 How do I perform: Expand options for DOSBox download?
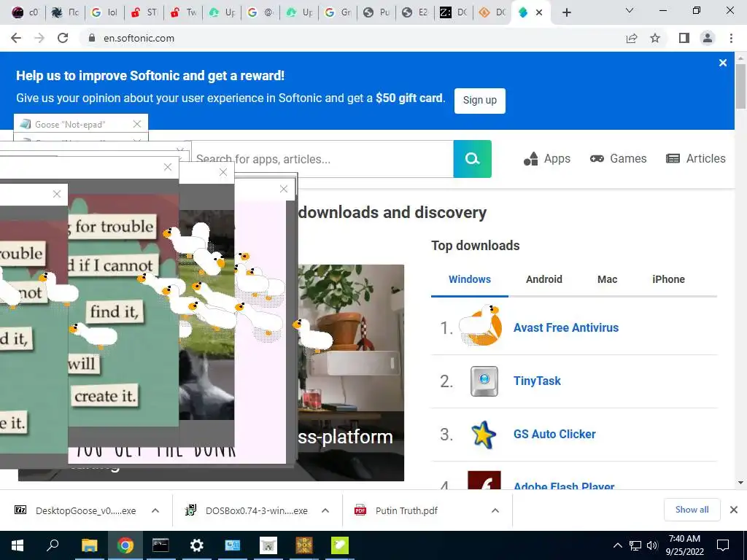coord(325,510)
